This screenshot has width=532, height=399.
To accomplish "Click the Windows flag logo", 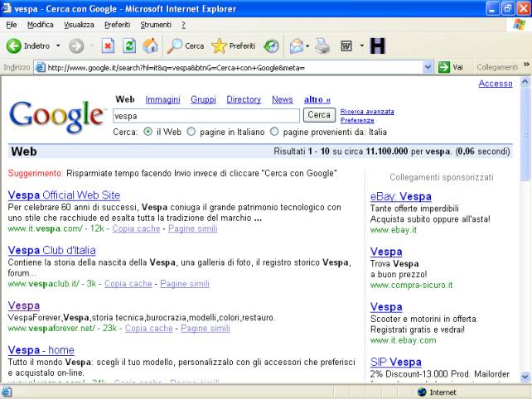I will pos(519,24).
